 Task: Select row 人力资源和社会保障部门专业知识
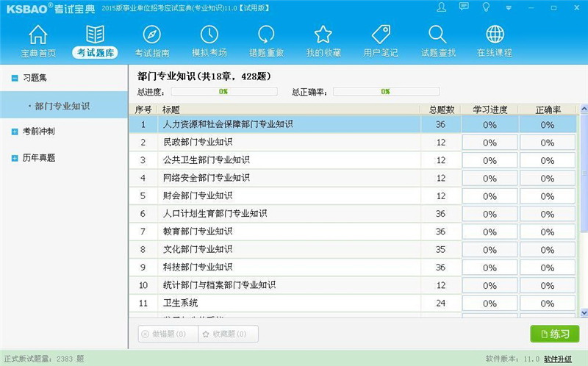pyautogui.click(x=353, y=124)
